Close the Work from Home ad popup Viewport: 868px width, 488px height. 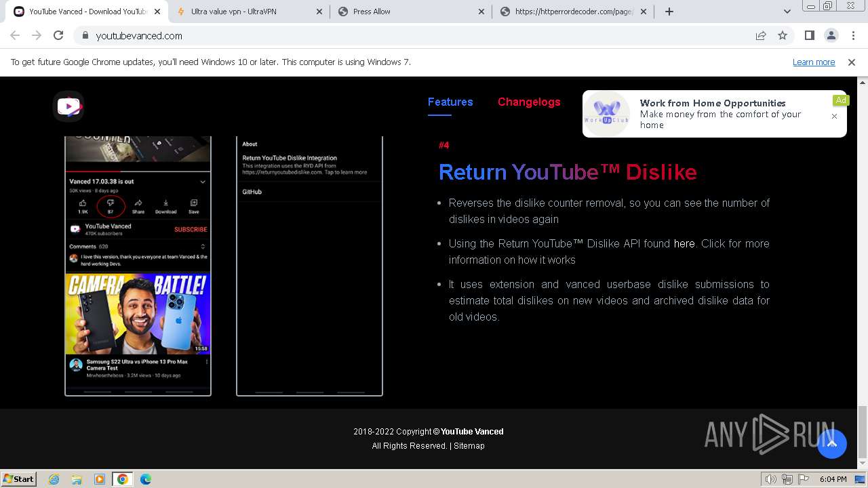pos(834,116)
